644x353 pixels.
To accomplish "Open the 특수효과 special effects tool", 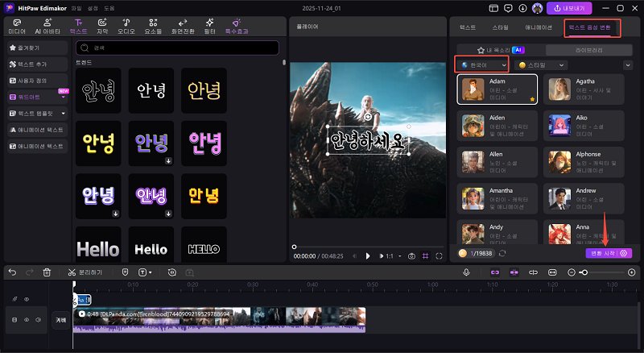I will [237, 27].
